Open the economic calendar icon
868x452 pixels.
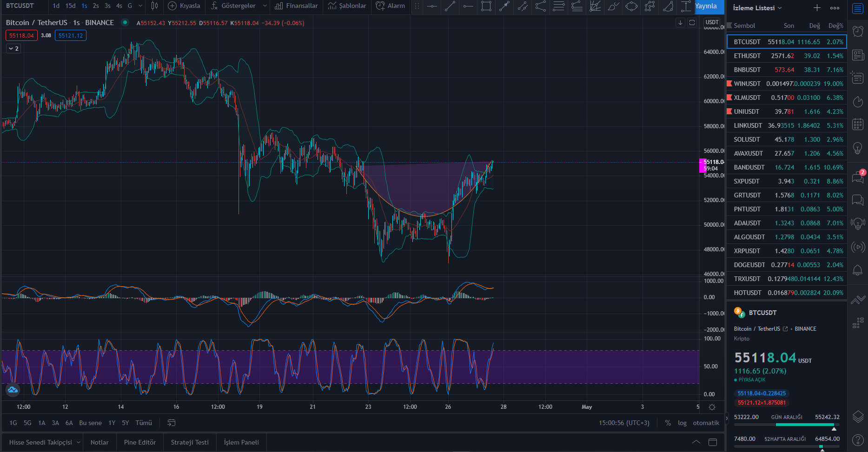[858, 124]
